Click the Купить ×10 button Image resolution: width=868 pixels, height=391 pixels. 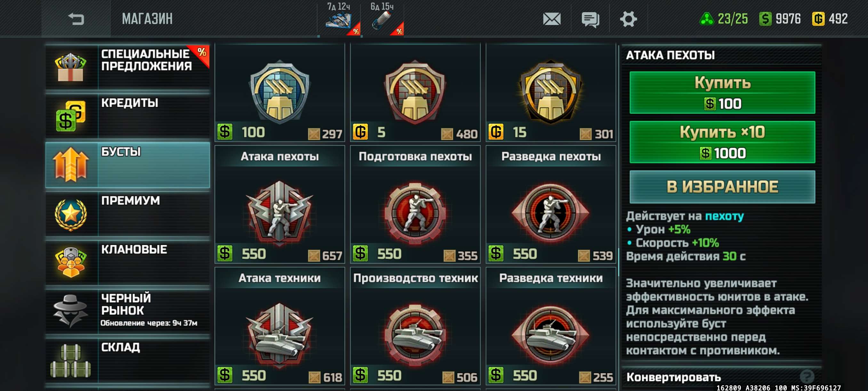point(722,142)
